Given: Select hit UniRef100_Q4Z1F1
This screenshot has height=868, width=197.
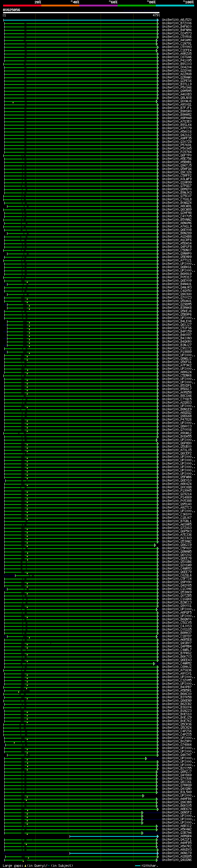Looking at the screenshot, I should [177, 839].
